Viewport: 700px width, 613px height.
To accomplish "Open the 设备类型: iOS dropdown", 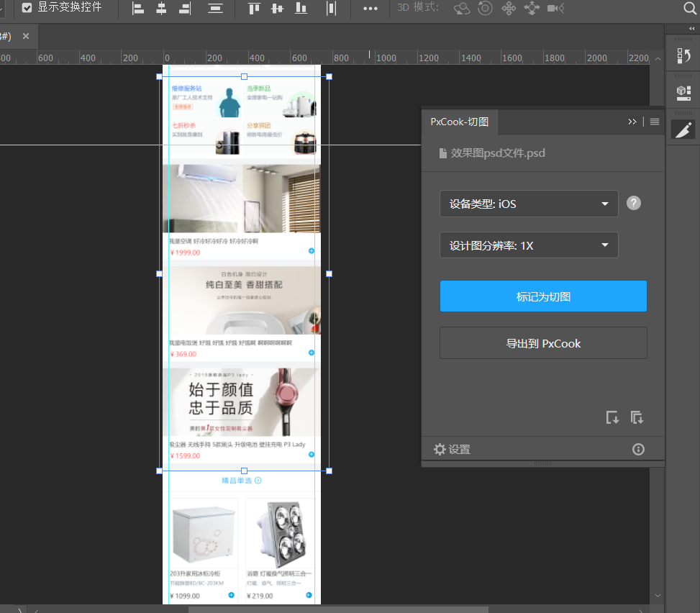I will (x=529, y=204).
